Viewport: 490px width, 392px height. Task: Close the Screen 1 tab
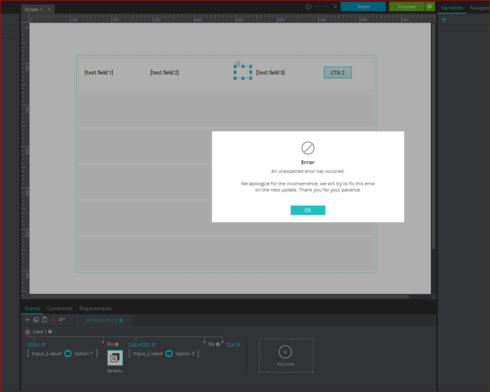[x=49, y=9]
